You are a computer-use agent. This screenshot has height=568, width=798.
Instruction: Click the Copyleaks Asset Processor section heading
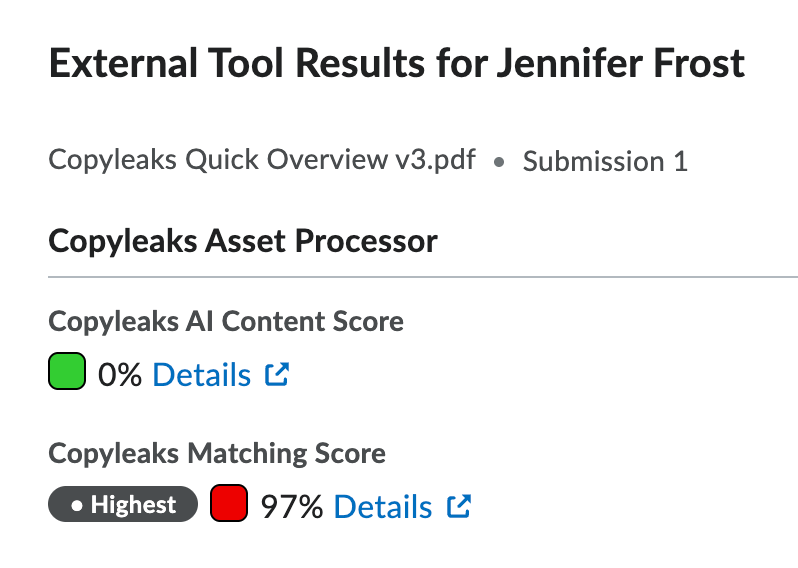(243, 241)
